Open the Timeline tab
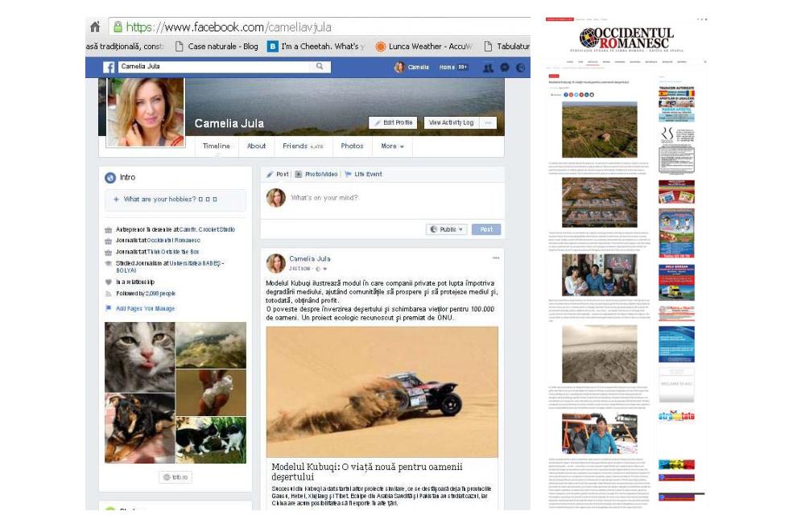Screen dimensions: 797x532 pyautogui.click(x=217, y=146)
